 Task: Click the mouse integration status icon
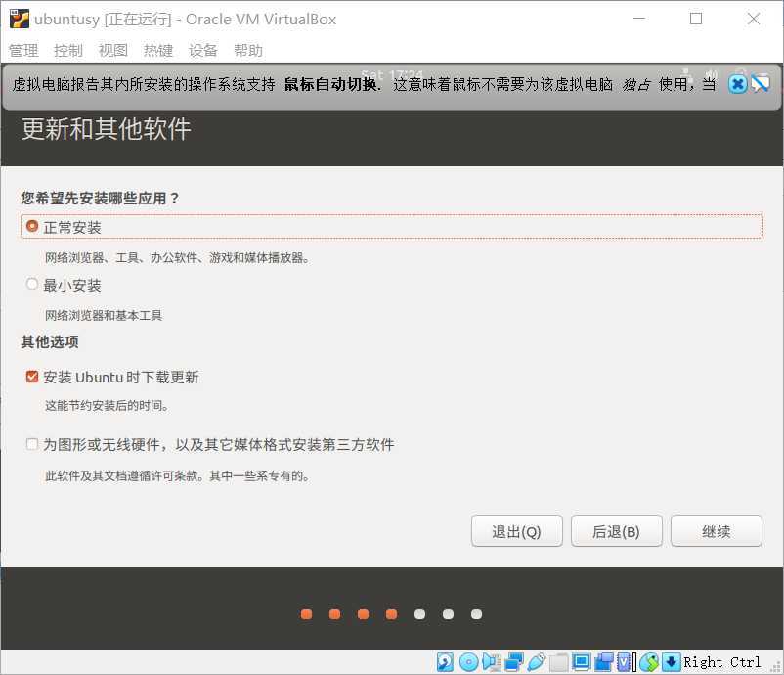[x=649, y=662]
